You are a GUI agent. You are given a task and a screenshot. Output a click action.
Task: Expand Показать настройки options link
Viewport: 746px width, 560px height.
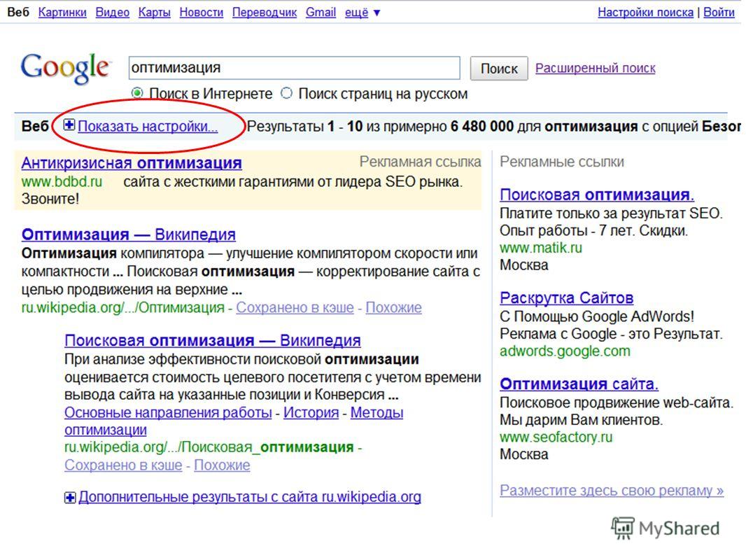[148, 126]
